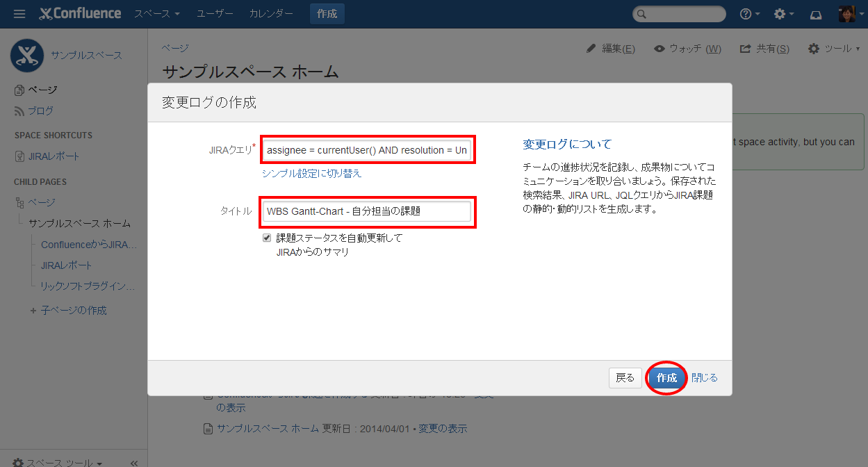Collapse the sidebar with the double-chevron icon
This screenshot has width=868, height=467.
pos(134,462)
